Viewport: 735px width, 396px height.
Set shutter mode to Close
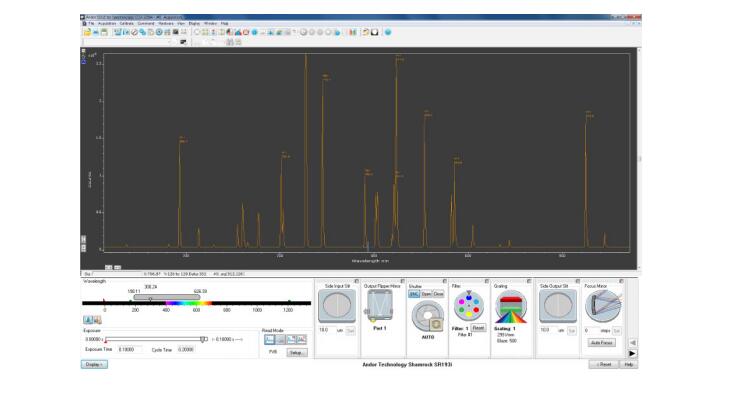tap(438, 294)
